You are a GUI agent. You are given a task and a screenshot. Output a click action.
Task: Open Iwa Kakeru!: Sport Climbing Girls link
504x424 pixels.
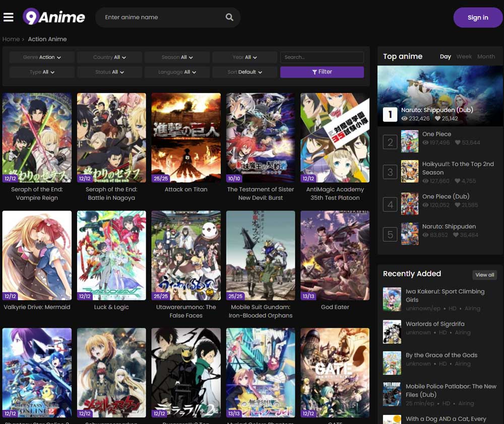click(445, 296)
